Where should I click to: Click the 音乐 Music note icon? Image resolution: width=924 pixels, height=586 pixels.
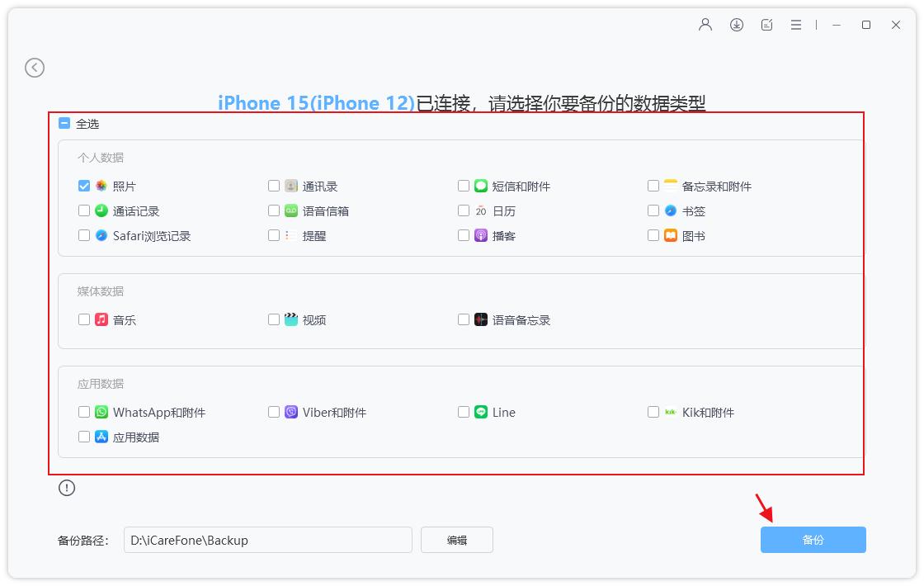[100, 319]
